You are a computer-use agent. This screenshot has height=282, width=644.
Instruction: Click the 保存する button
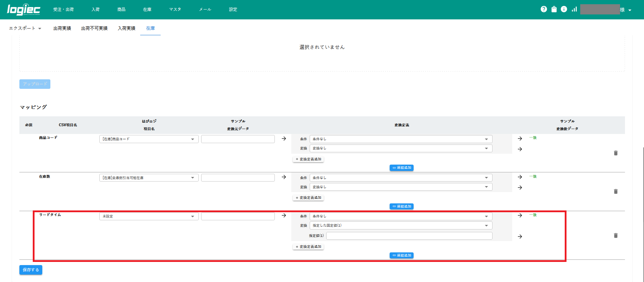click(x=31, y=270)
